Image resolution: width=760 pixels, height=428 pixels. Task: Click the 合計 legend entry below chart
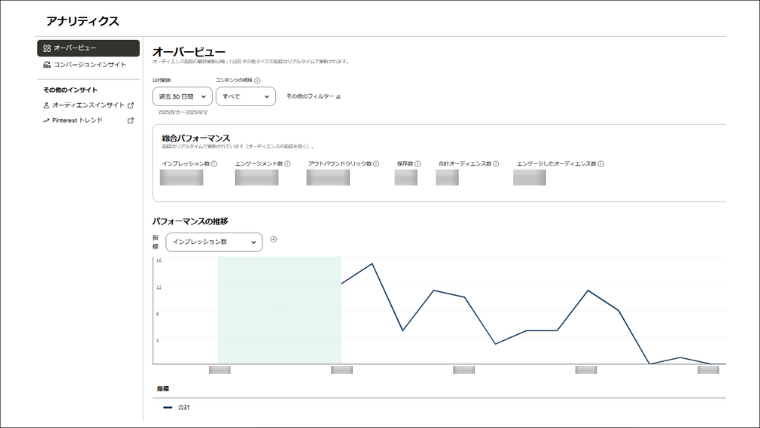tap(177, 408)
